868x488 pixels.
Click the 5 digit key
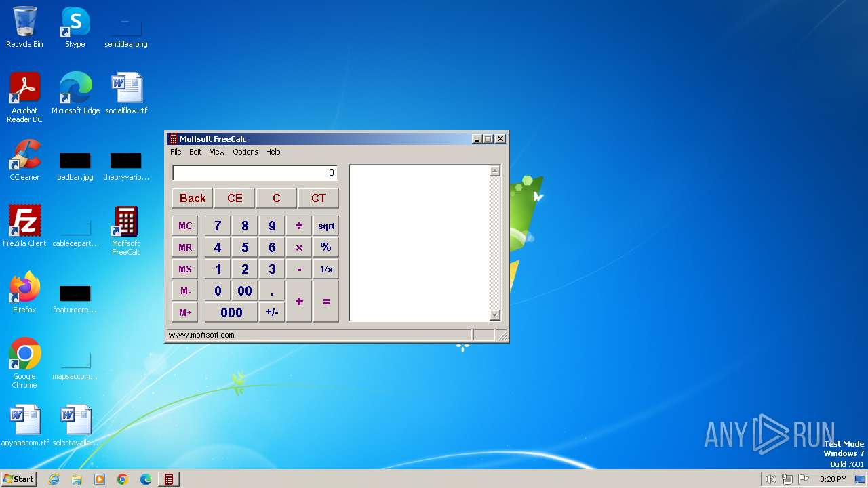(245, 247)
